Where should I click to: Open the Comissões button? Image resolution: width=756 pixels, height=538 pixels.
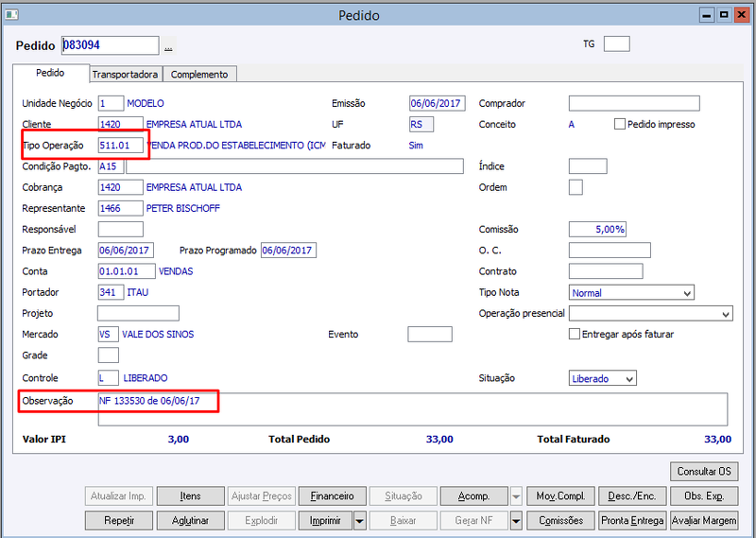pyautogui.click(x=560, y=521)
